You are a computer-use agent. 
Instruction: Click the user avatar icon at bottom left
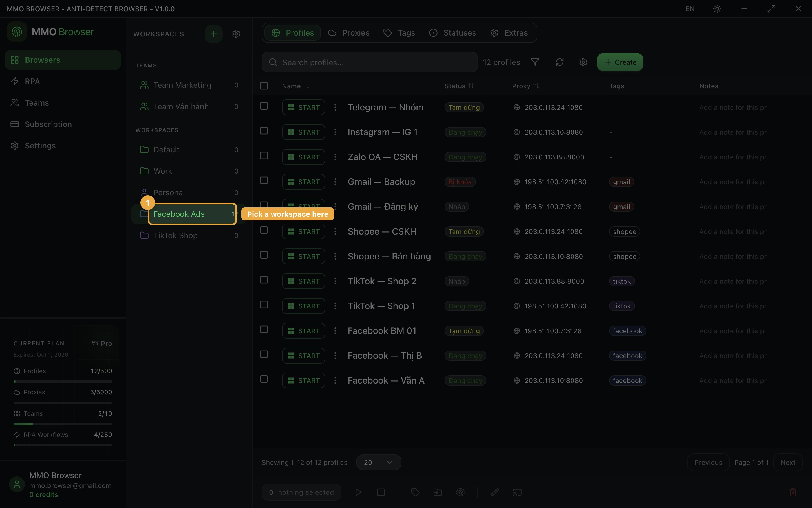click(x=17, y=484)
